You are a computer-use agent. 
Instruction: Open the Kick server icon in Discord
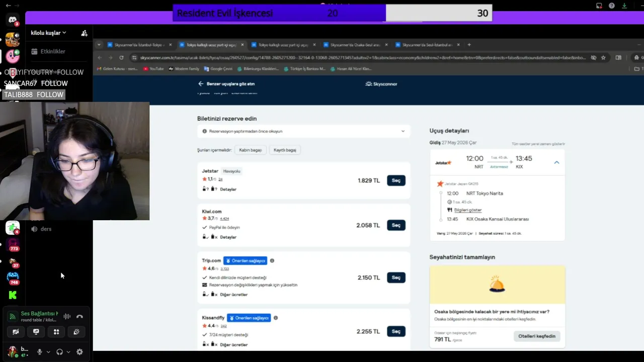click(13, 295)
